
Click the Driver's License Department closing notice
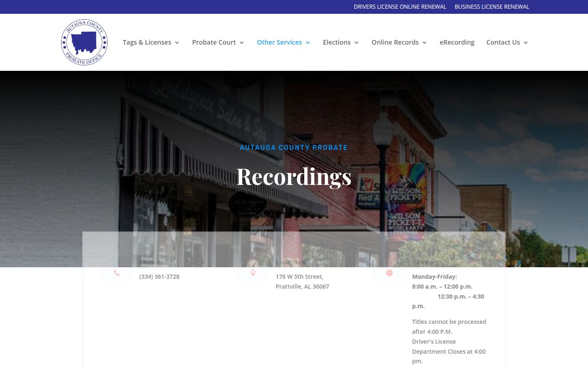pos(449,351)
